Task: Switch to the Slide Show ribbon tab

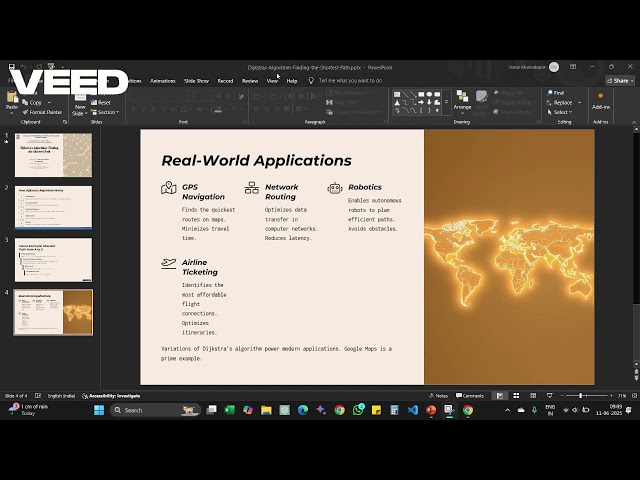Action: pos(196,80)
